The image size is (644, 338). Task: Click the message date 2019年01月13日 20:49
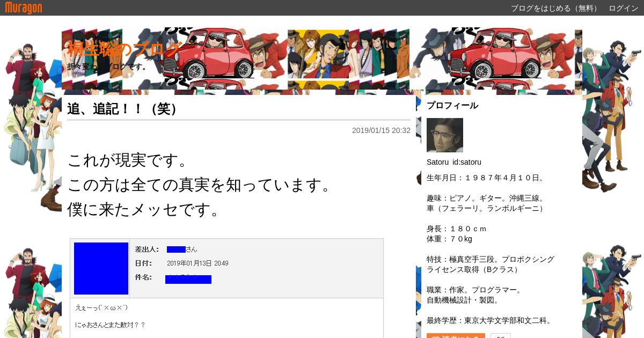pyautogui.click(x=197, y=263)
